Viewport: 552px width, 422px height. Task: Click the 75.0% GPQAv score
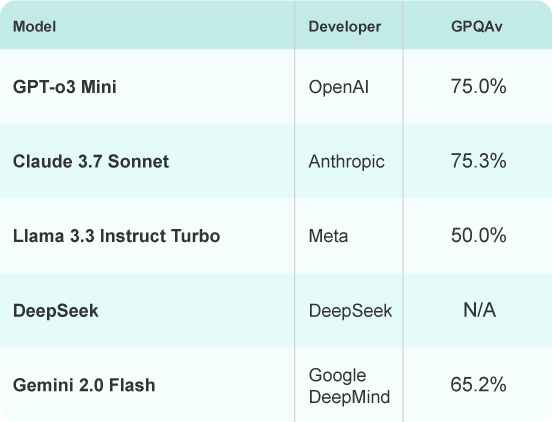pos(478,87)
